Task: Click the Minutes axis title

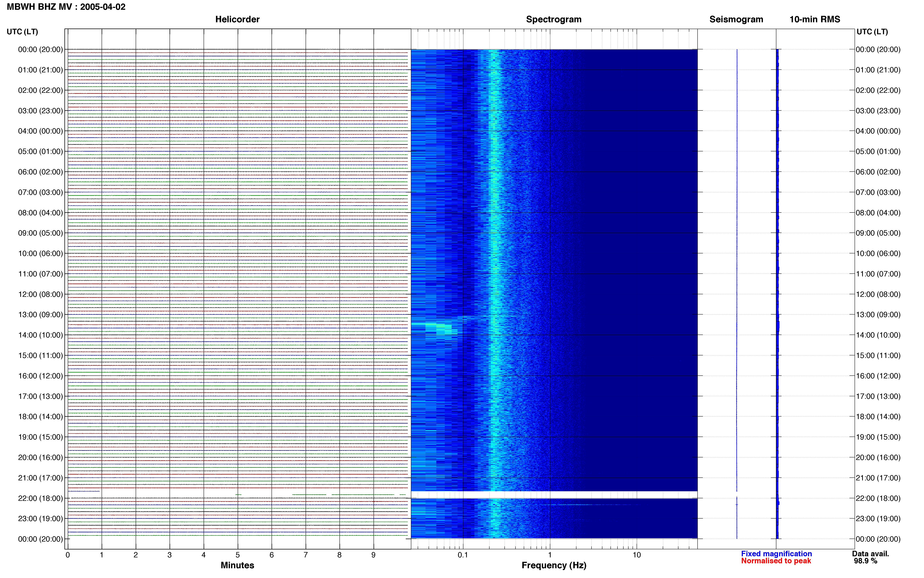Action: [237, 565]
